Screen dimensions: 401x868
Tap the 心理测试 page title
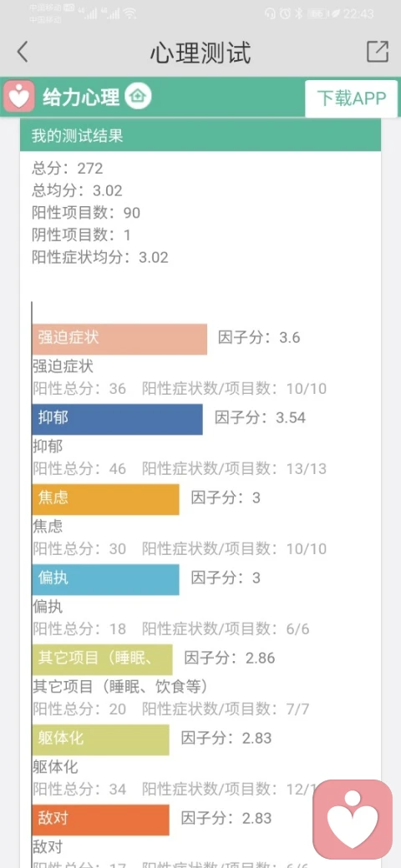pyautogui.click(x=200, y=53)
